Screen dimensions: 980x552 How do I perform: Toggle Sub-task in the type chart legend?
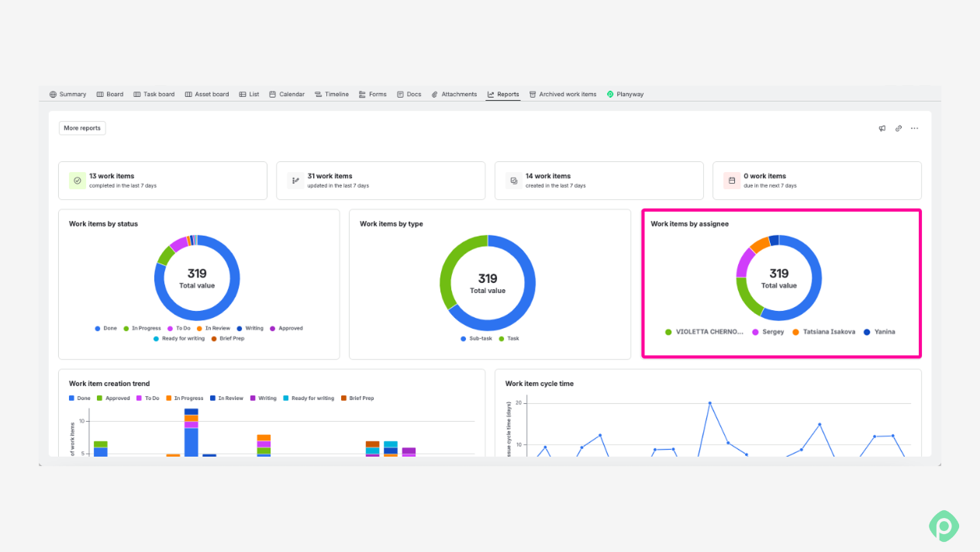(x=476, y=339)
